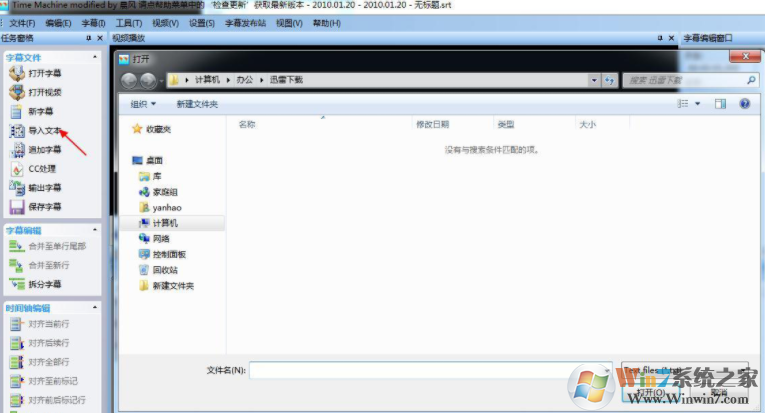Open the 文件(F) menu
765x413 pixels.
point(22,23)
